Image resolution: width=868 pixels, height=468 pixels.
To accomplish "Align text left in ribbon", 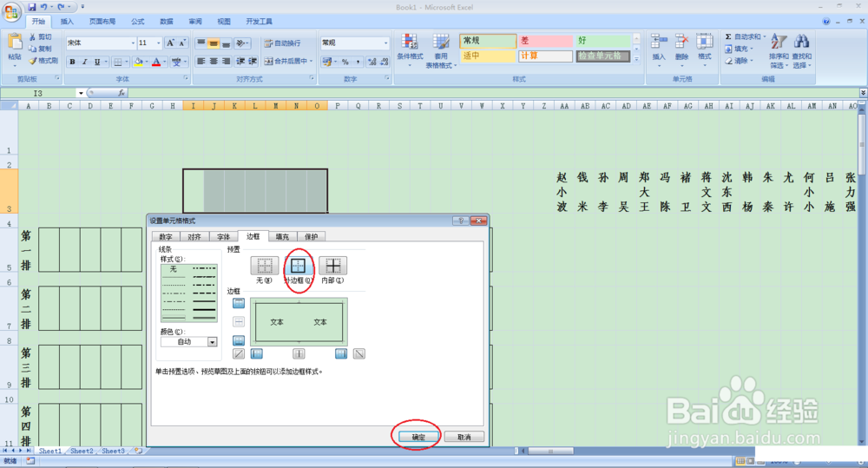I will point(201,61).
